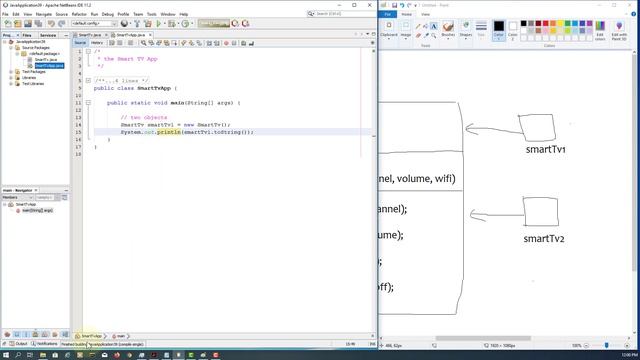Open the NetBeans File menu
This screenshot has height=360, width=640.
click(5, 14)
